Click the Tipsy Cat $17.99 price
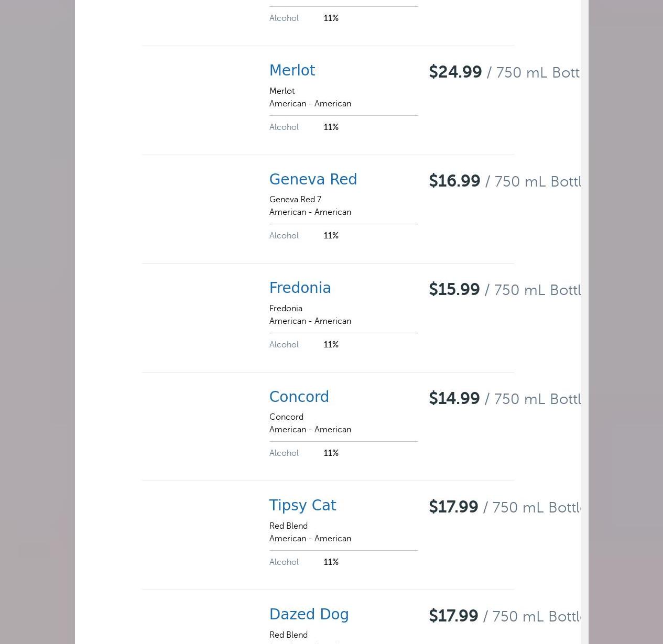 pos(453,507)
